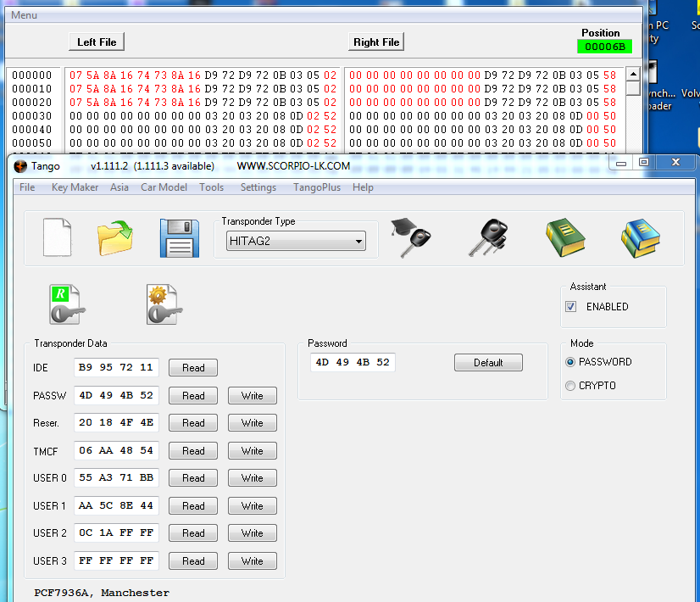The image size is (700, 602).
Task: Click hex offset 000030 row label
Action: pos(32,116)
